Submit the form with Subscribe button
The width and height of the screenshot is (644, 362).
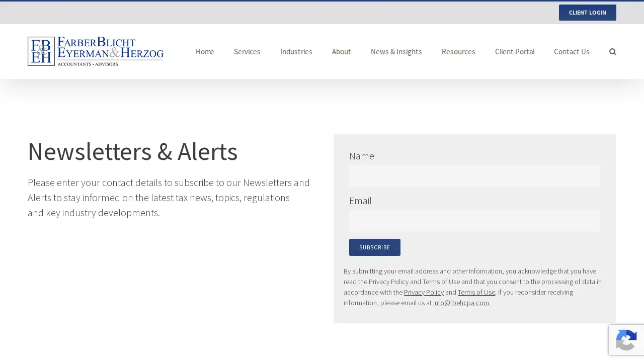[375, 247]
